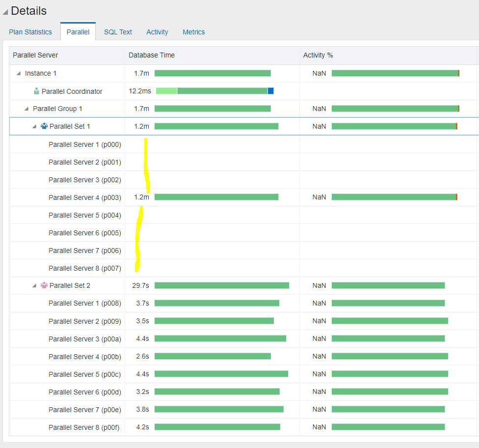Image resolution: width=479 pixels, height=448 pixels.
Task: Select Parallel Server 1 (p008) row
Action: (244, 303)
